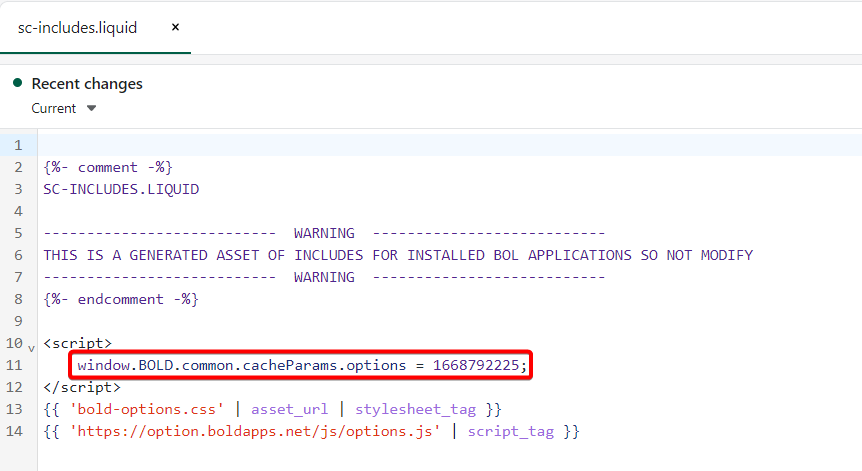Click line number 13 in the gutter

[14, 409]
